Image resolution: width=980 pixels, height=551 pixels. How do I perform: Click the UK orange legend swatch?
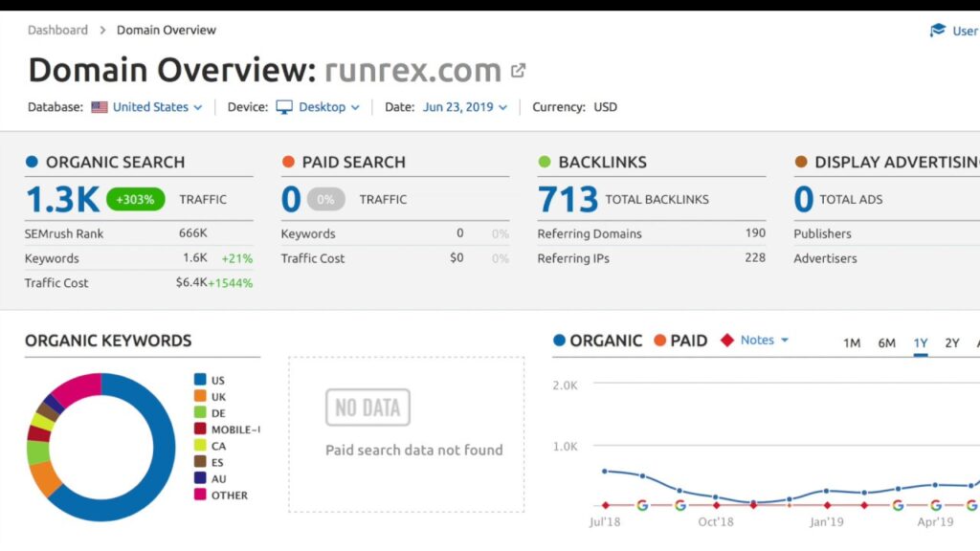200,395
